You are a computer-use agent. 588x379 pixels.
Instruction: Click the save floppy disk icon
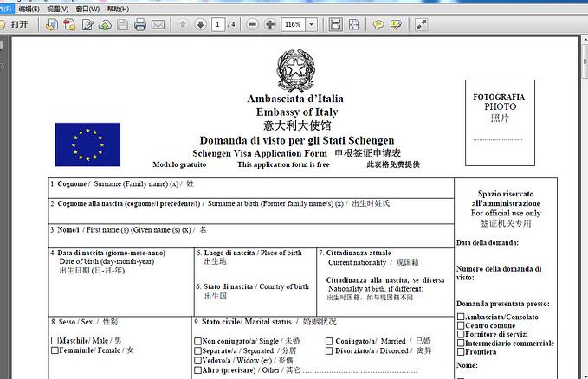click(122, 24)
